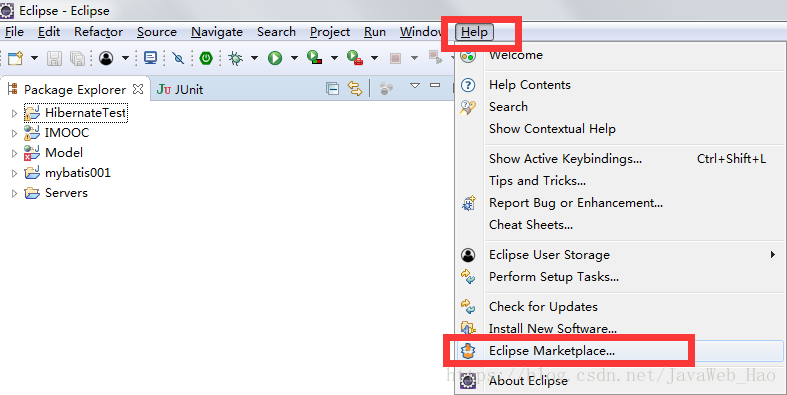Click the green Run play icon
This screenshot has height=395, width=787.
coord(275,58)
